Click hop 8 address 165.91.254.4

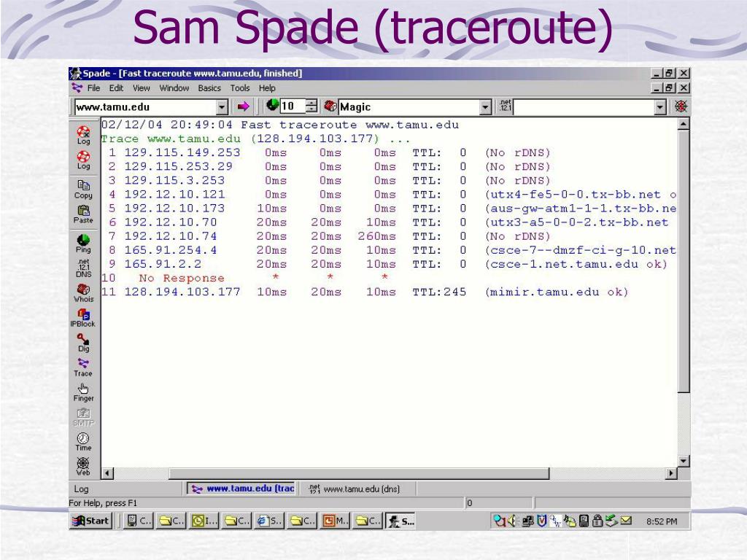(171, 249)
